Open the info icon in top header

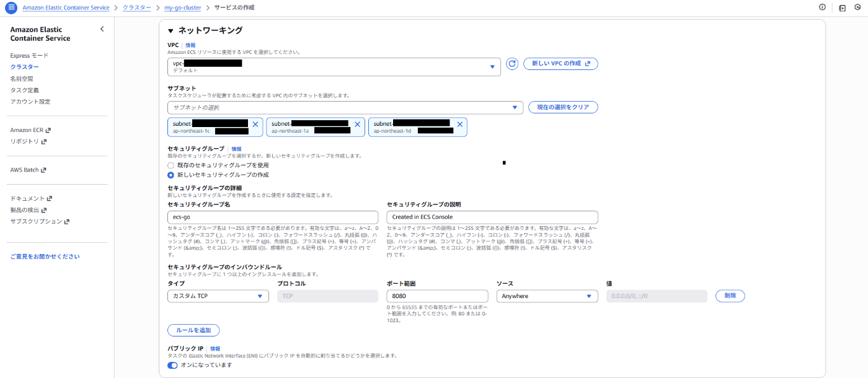822,7
